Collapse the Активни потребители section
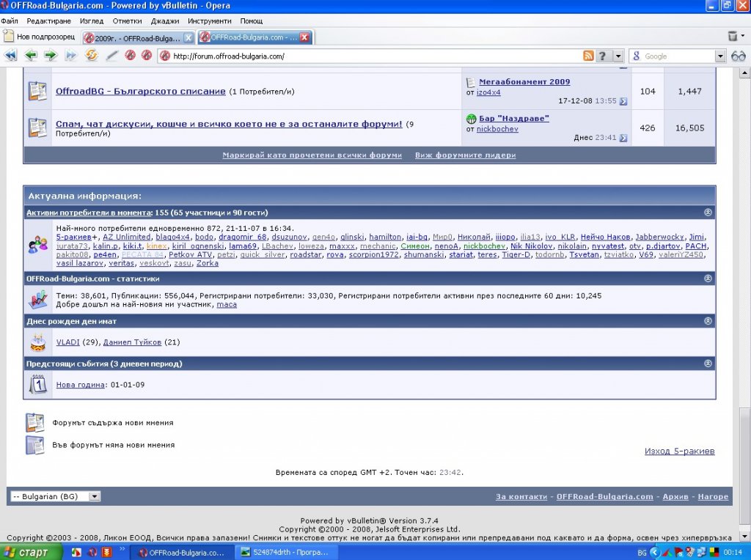The height and width of the screenshot is (560, 751). [708, 213]
